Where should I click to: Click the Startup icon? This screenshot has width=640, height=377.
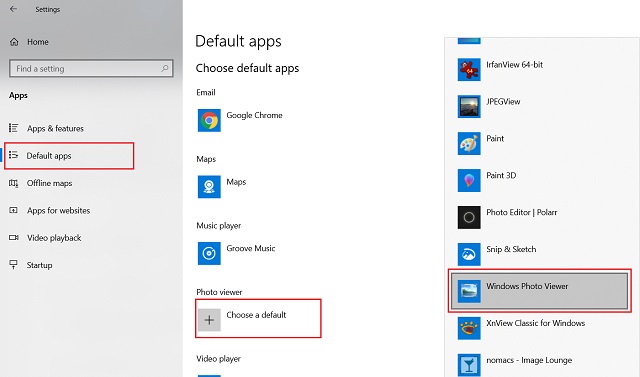(x=13, y=265)
